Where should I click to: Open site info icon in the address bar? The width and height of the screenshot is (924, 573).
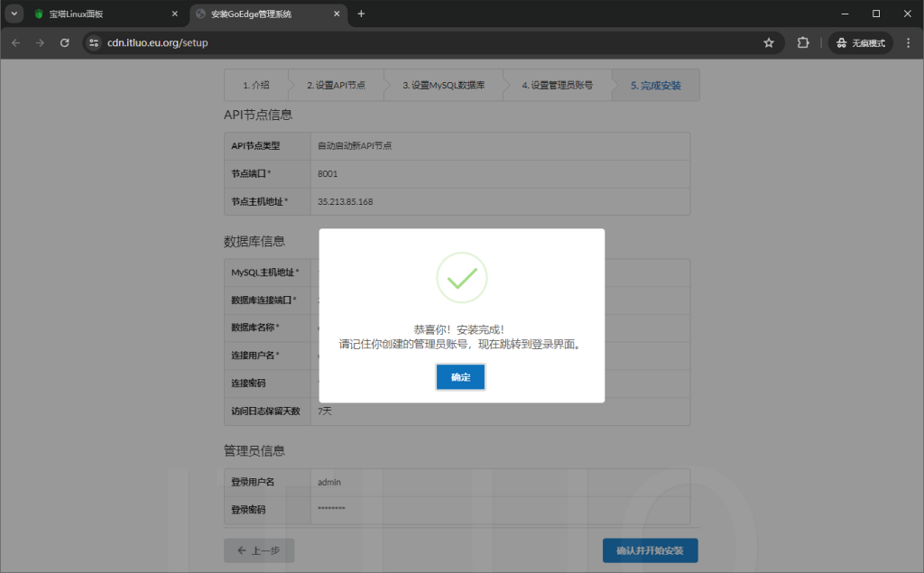(x=94, y=42)
